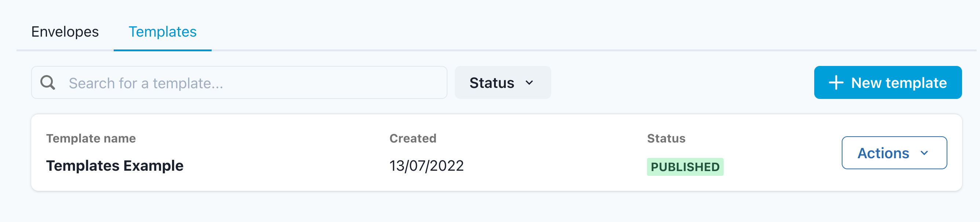Focus the Search for a template field
Viewport: 980px width, 222px height.
click(251, 82)
